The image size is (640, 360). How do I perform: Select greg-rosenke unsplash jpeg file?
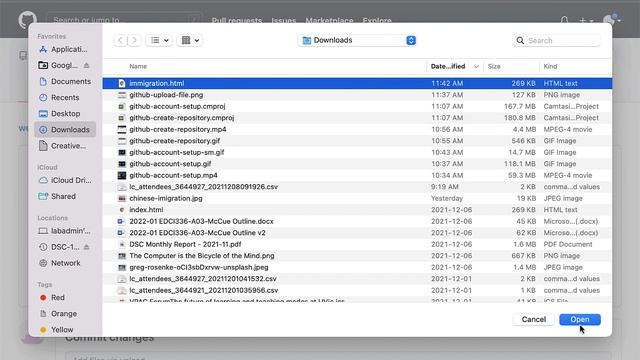pyautogui.click(x=357, y=267)
